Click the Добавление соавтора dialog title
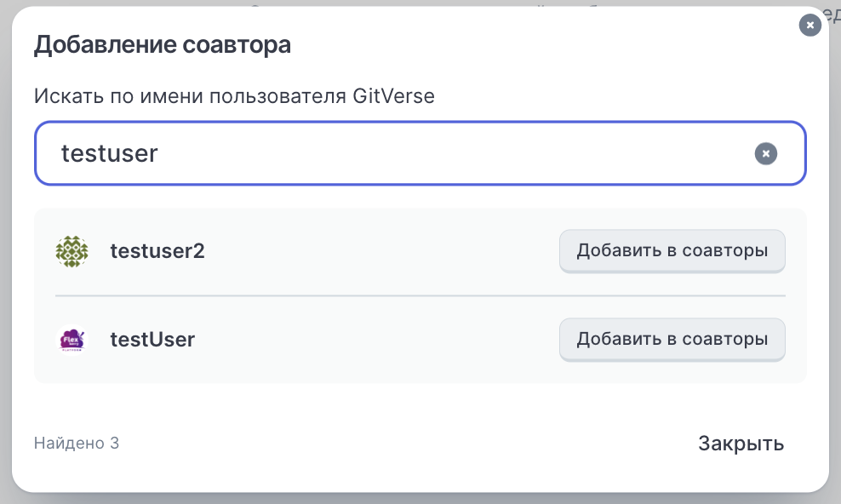This screenshot has height=504, width=841. [x=163, y=45]
